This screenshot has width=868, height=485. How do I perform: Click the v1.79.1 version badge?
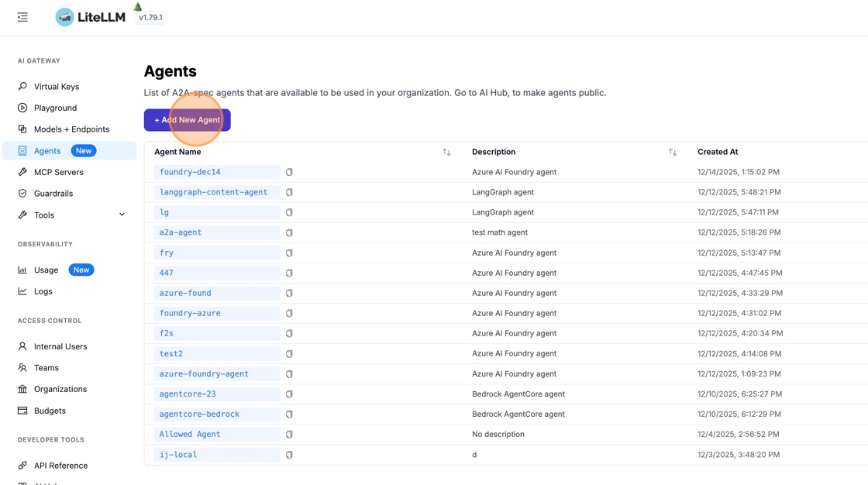click(150, 17)
